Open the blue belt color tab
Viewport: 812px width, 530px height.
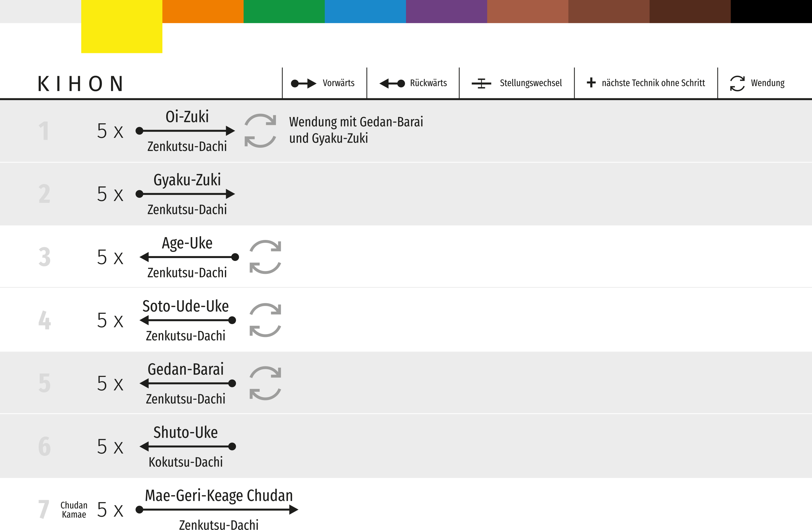[365, 11]
